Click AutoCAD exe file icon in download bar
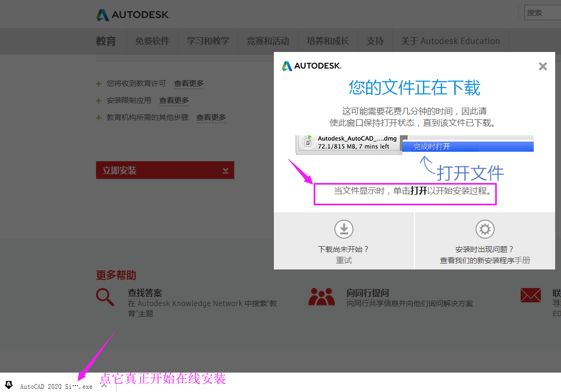Screen dimensions: 561x392 (8, 385)
